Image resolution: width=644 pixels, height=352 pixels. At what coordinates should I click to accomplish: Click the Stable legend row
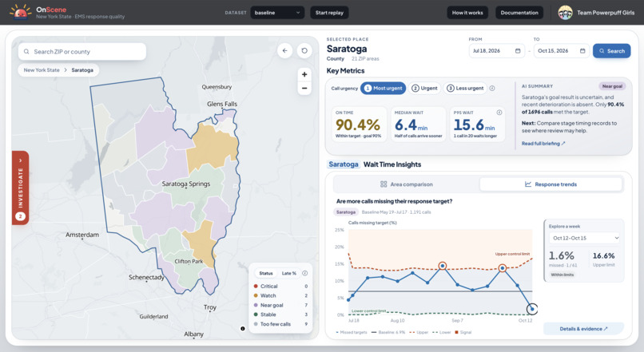point(281,314)
